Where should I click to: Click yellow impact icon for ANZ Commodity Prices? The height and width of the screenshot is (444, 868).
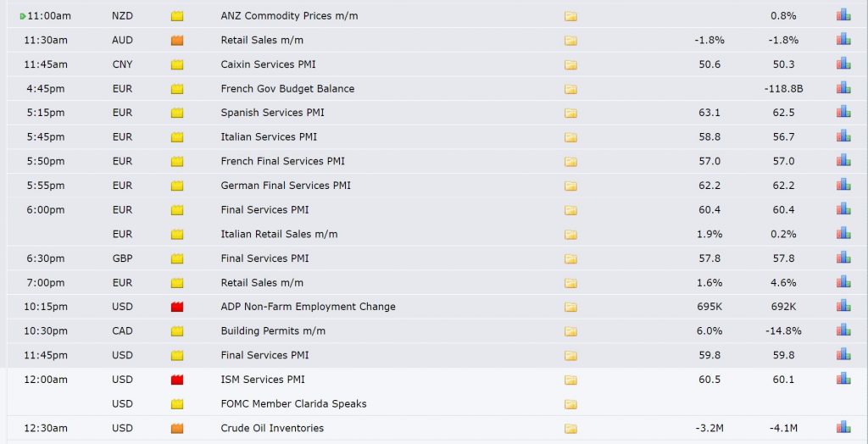(x=177, y=16)
